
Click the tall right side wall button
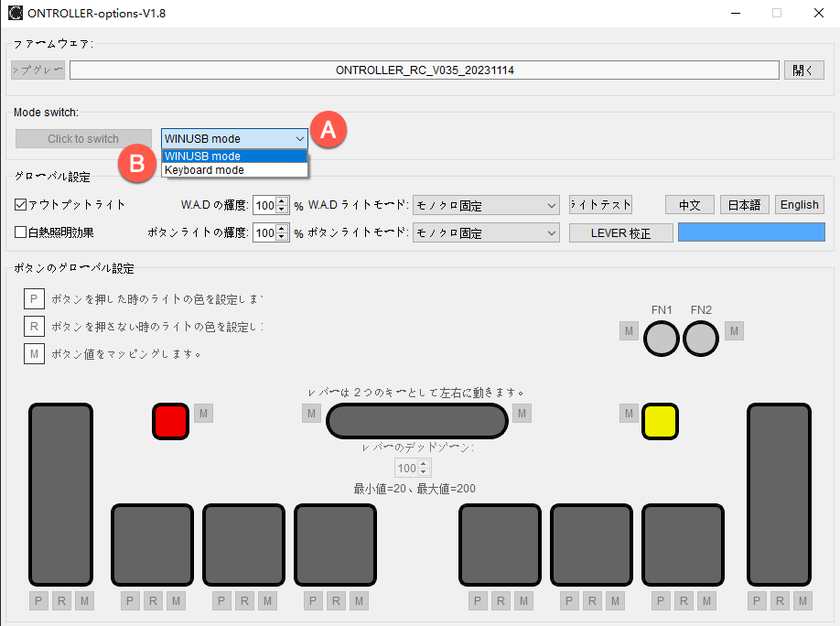tap(779, 494)
